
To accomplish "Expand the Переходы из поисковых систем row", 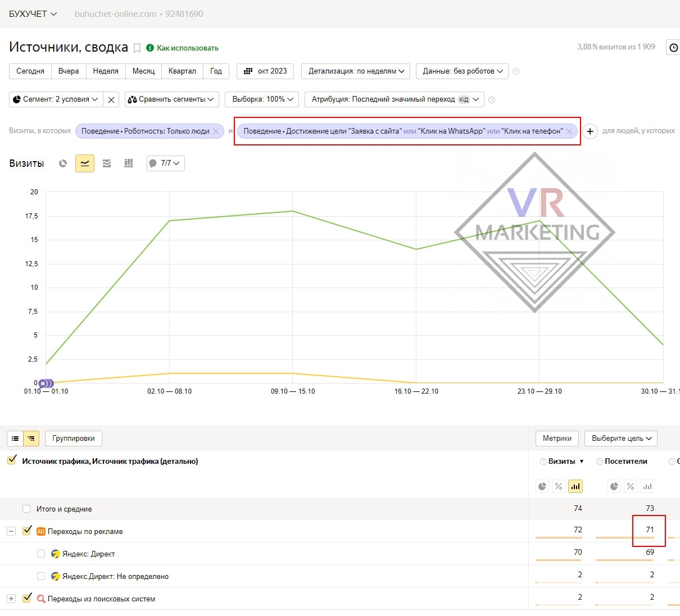I will tap(11, 599).
